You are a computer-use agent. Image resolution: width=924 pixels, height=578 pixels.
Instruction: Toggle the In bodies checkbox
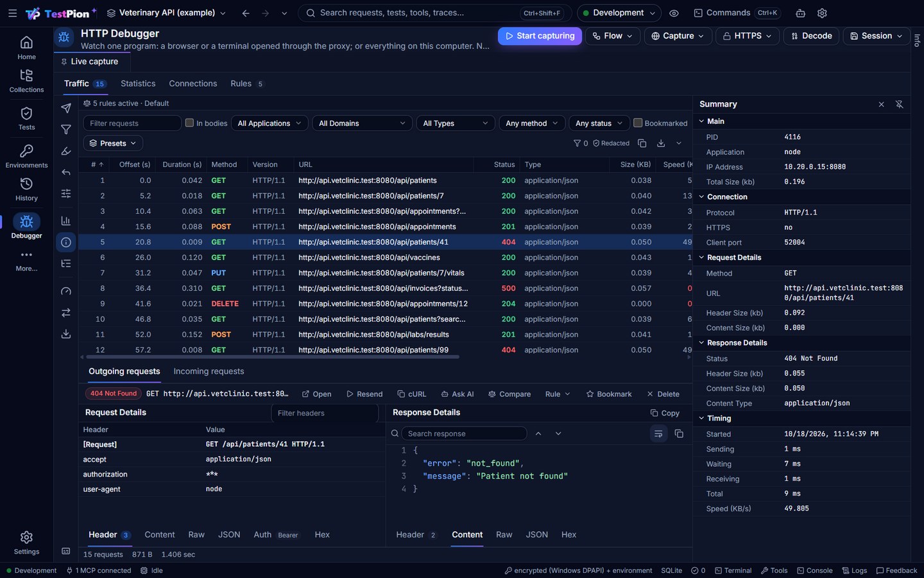189,123
